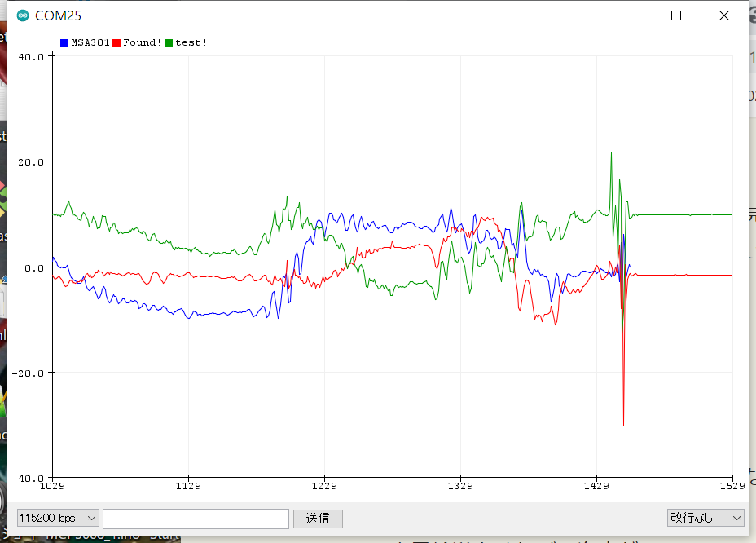
Task: Open the 115200 bps baud rate dropdown
Action: pos(58,519)
